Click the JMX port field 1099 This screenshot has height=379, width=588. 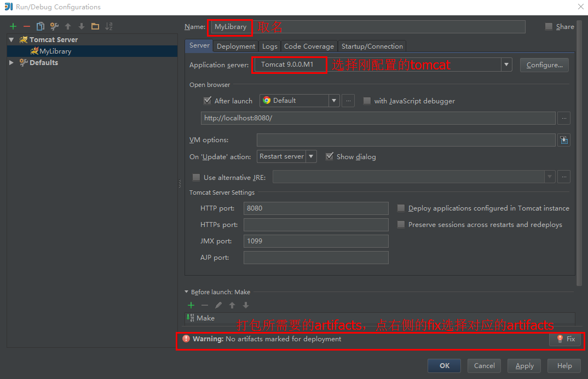316,241
